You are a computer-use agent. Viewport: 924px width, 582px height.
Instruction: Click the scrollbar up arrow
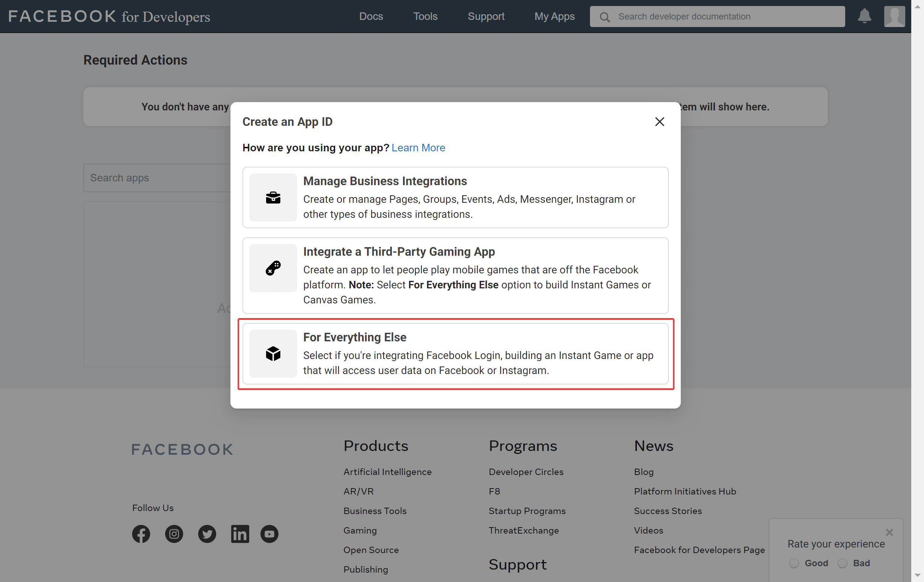918,6
